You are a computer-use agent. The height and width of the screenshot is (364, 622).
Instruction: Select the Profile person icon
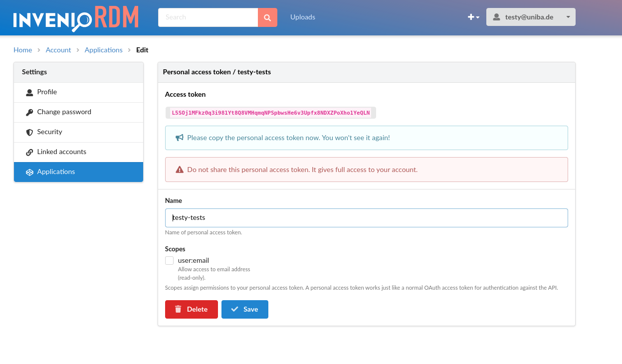(29, 92)
